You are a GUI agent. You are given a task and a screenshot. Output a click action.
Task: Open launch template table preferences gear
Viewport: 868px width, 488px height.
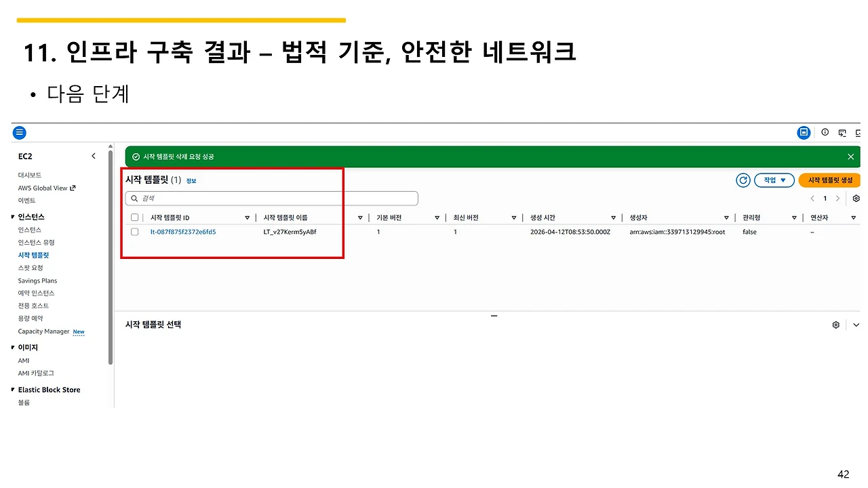[x=856, y=198]
